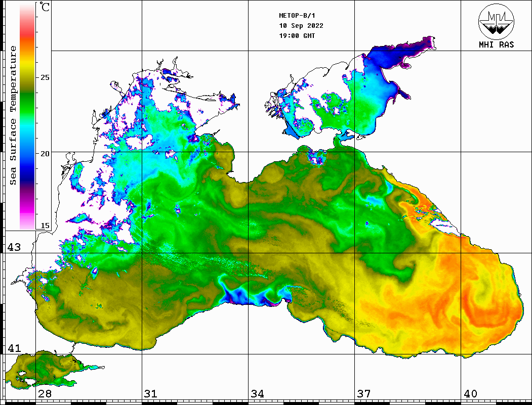Click the MHI RAS logo emblem

pos(496,21)
